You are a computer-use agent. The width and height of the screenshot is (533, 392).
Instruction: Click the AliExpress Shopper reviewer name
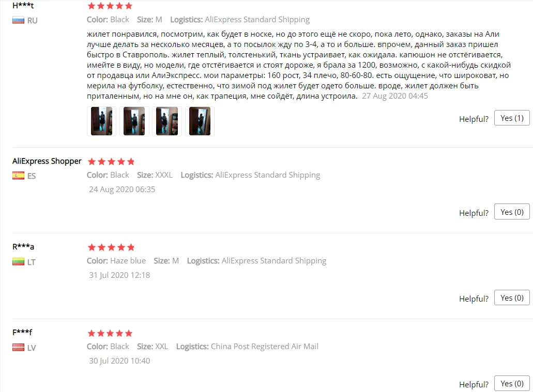click(x=47, y=161)
